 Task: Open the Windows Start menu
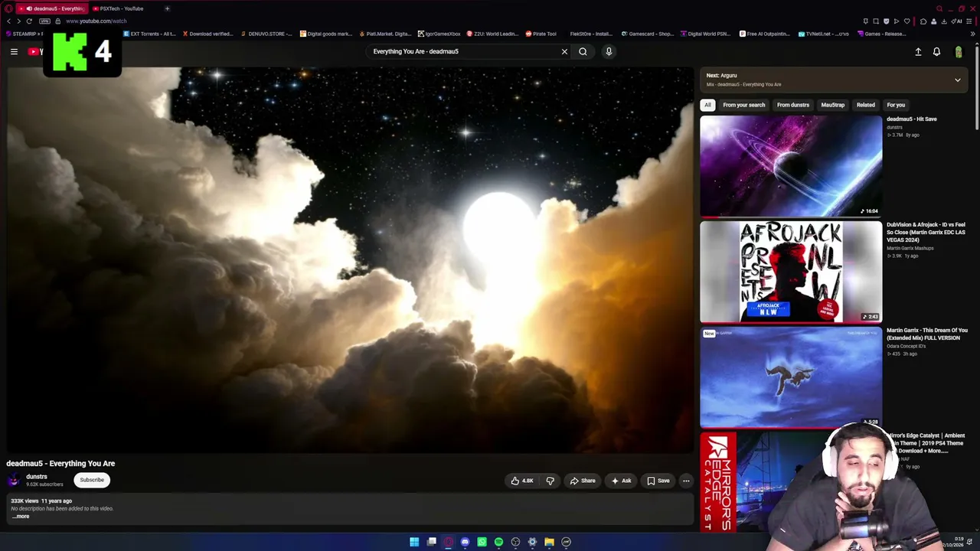tap(414, 542)
